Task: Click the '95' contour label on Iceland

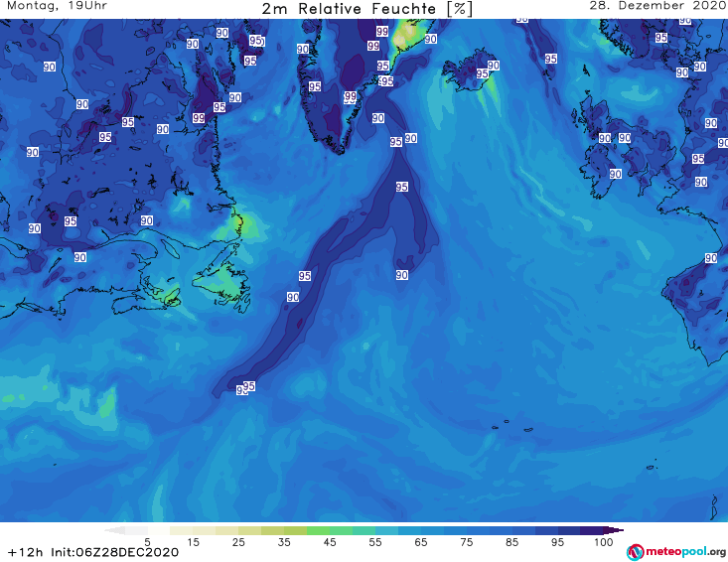Action: click(x=482, y=73)
